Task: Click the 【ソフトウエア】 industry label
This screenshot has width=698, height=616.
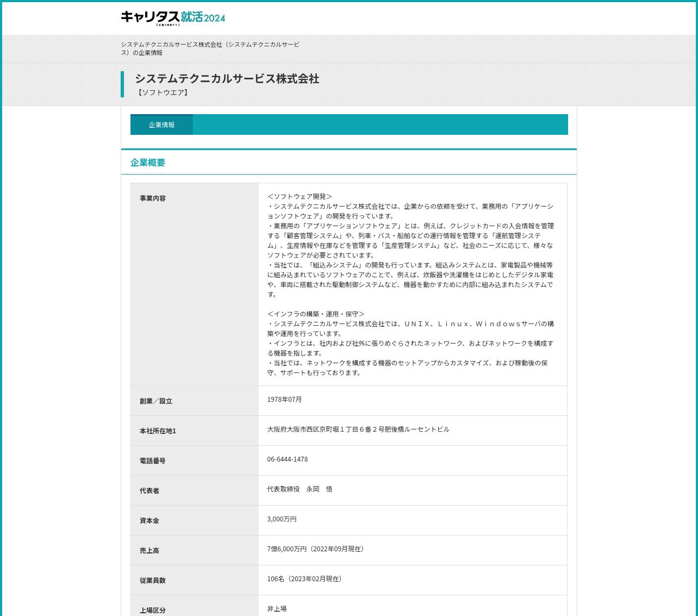Action: pos(162,92)
